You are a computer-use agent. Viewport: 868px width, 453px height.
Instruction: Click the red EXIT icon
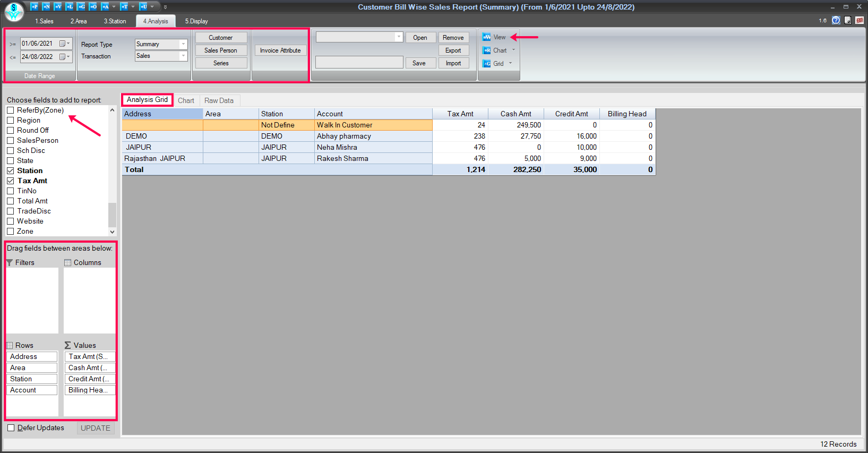860,20
